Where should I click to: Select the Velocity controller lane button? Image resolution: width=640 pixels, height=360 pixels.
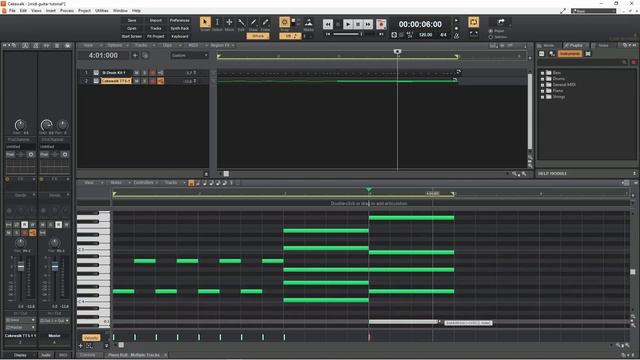coord(91,338)
